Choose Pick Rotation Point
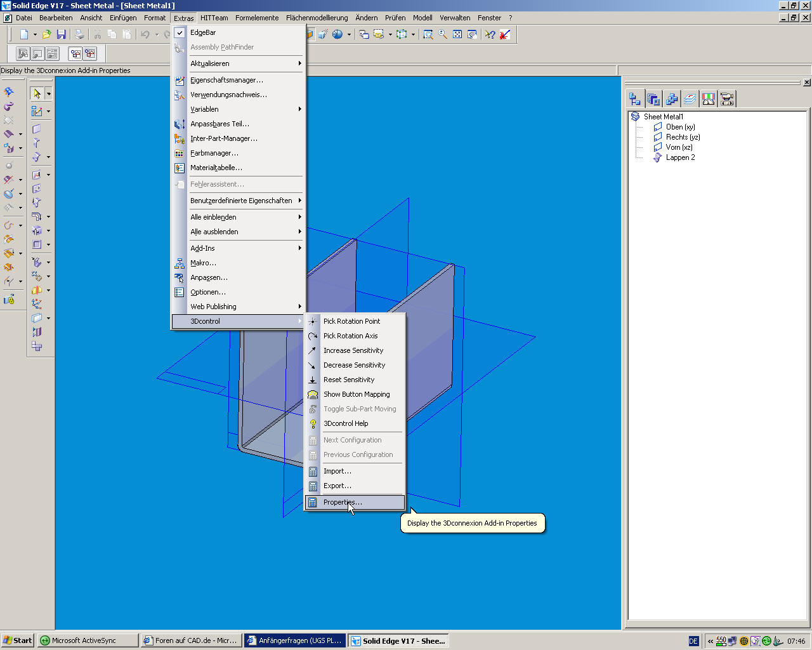The height and width of the screenshot is (650, 812). coord(355,321)
